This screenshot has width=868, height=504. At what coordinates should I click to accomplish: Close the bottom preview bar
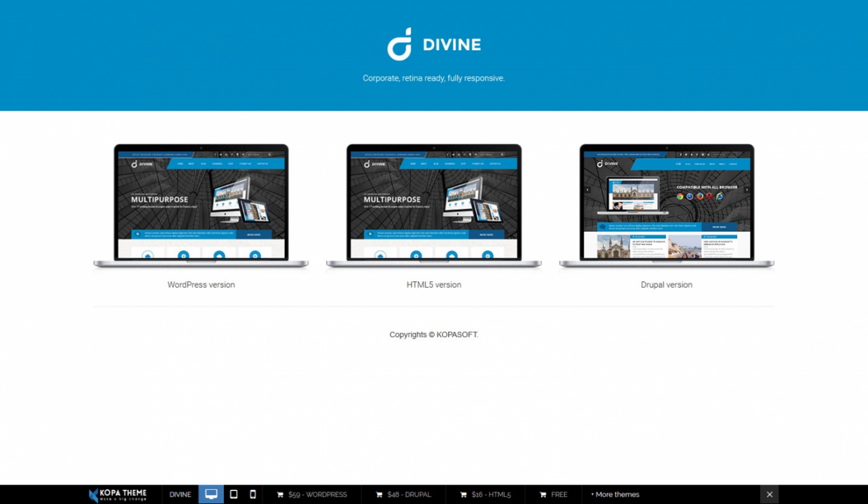769,495
